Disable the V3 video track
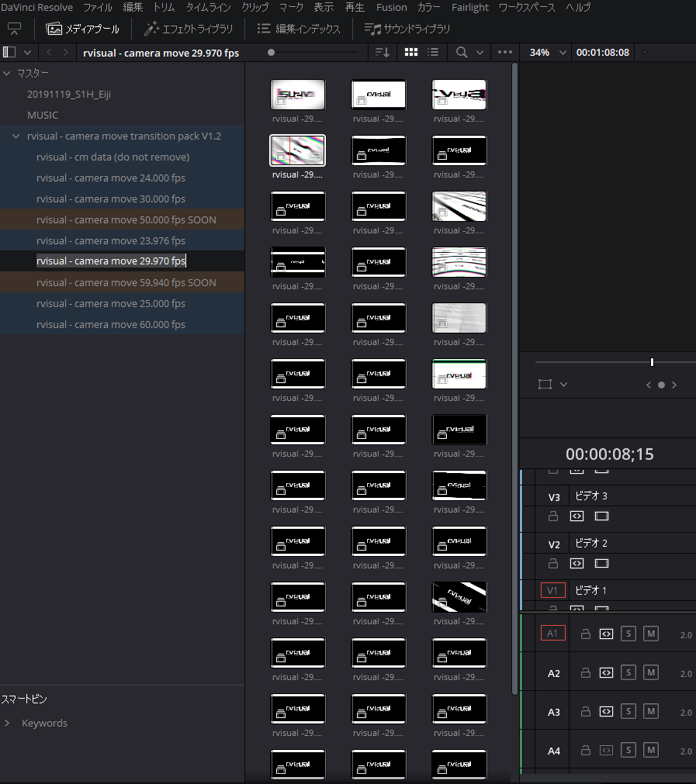The height and width of the screenshot is (784, 696). click(x=601, y=516)
